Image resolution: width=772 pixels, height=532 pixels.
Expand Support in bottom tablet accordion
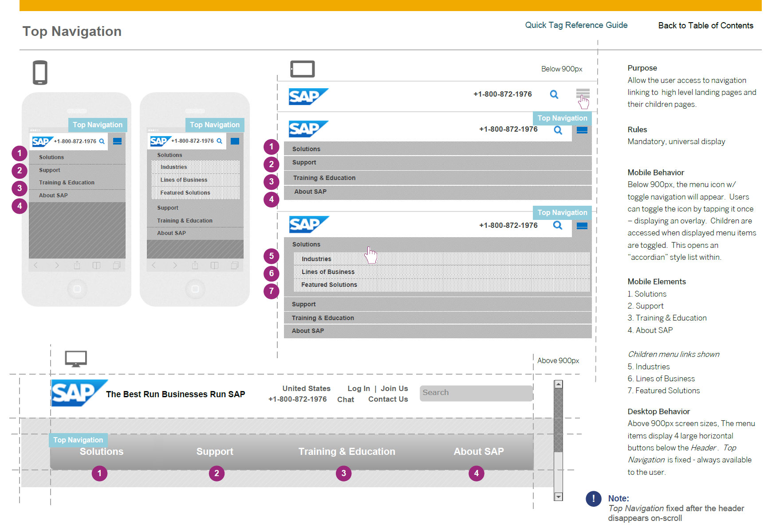click(437, 304)
